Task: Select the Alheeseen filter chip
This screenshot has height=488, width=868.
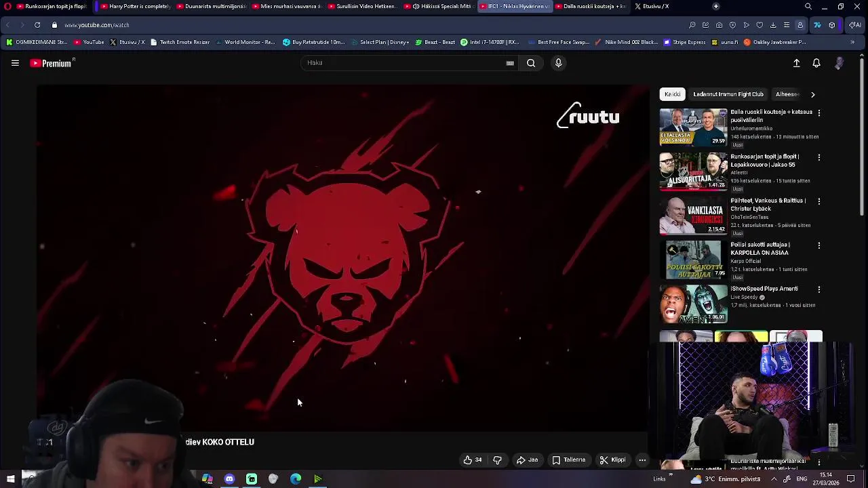Action: click(787, 94)
